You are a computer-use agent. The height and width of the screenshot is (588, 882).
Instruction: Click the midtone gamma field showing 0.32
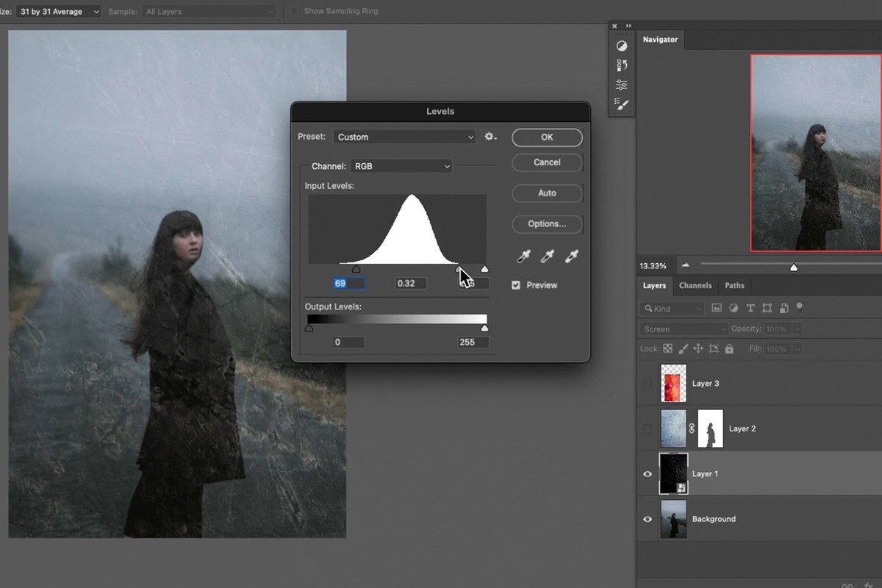click(411, 283)
